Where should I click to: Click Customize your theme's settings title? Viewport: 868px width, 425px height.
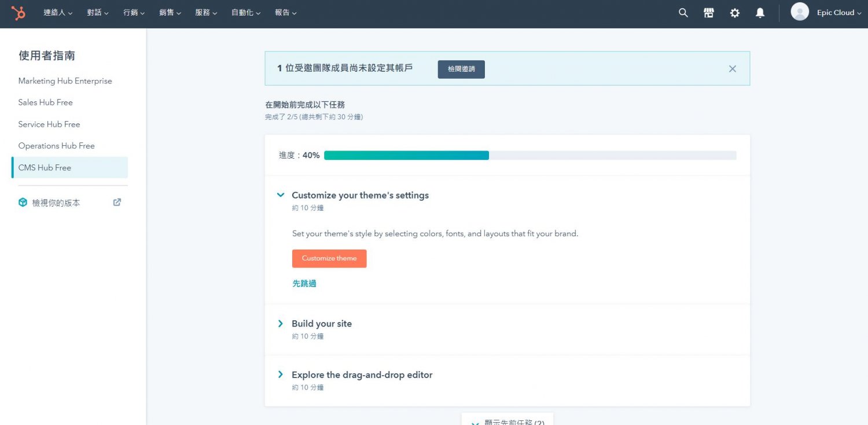coord(361,195)
